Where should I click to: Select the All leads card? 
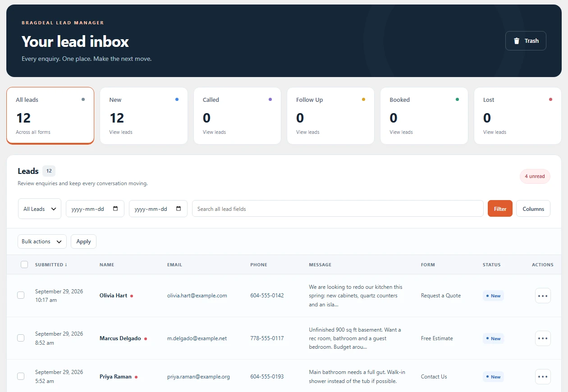click(50, 116)
